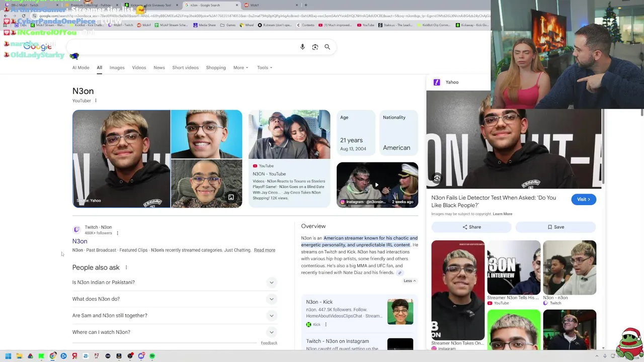Click the Visit button in image panel
The image size is (644, 362).
[584, 199]
